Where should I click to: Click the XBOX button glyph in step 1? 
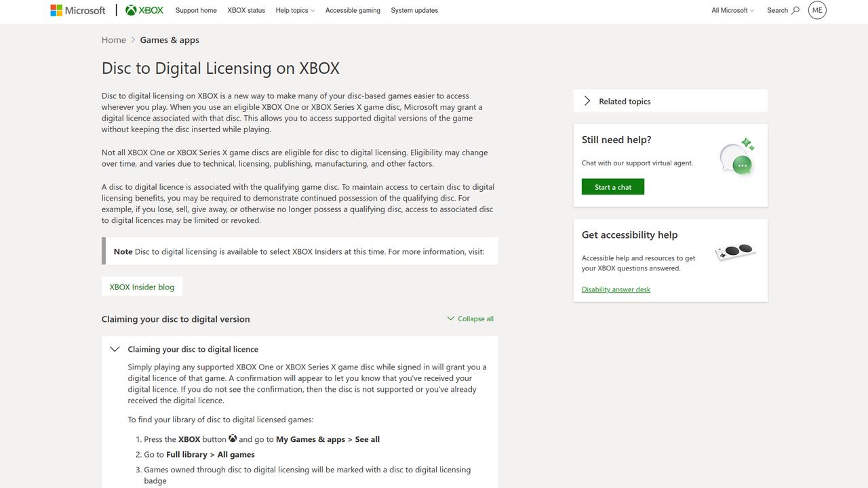(233, 439)
